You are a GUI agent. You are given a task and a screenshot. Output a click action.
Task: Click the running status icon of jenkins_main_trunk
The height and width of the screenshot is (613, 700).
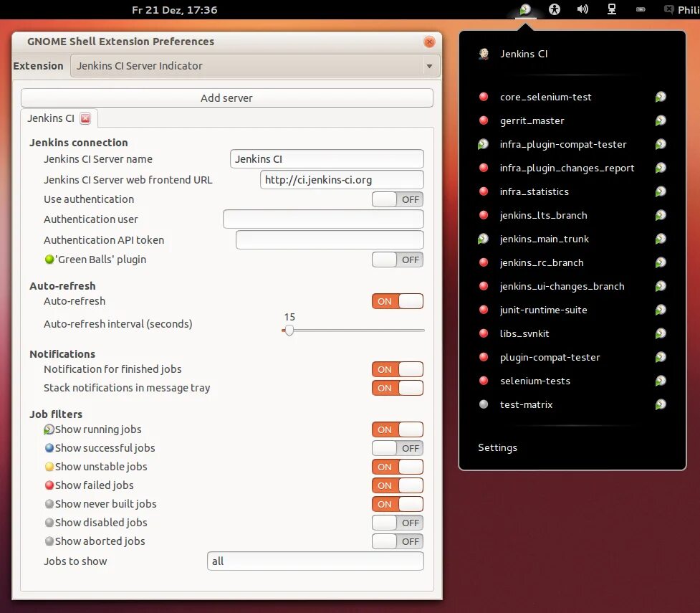pos(483,239)
